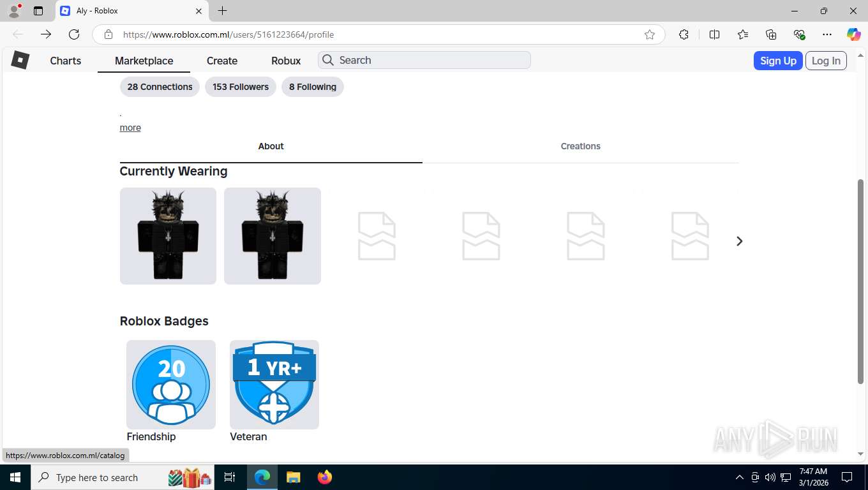Open the Robux menu item

click(x=286, y=61)
